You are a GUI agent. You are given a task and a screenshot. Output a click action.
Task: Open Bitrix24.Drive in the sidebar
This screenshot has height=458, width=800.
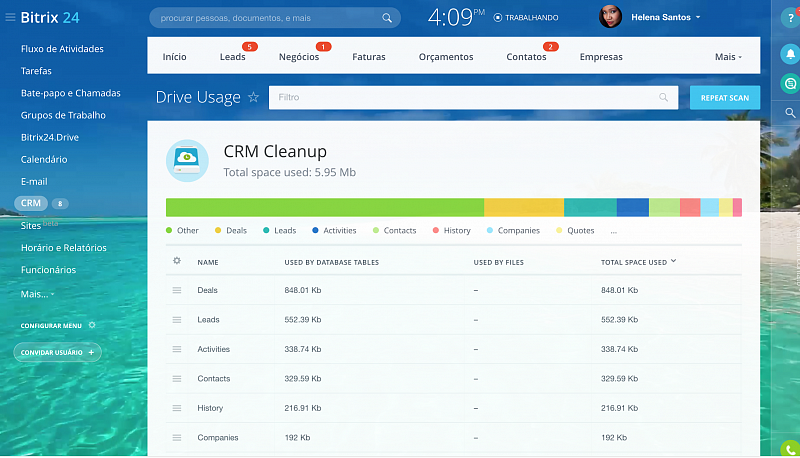click(x=50, y=137)
